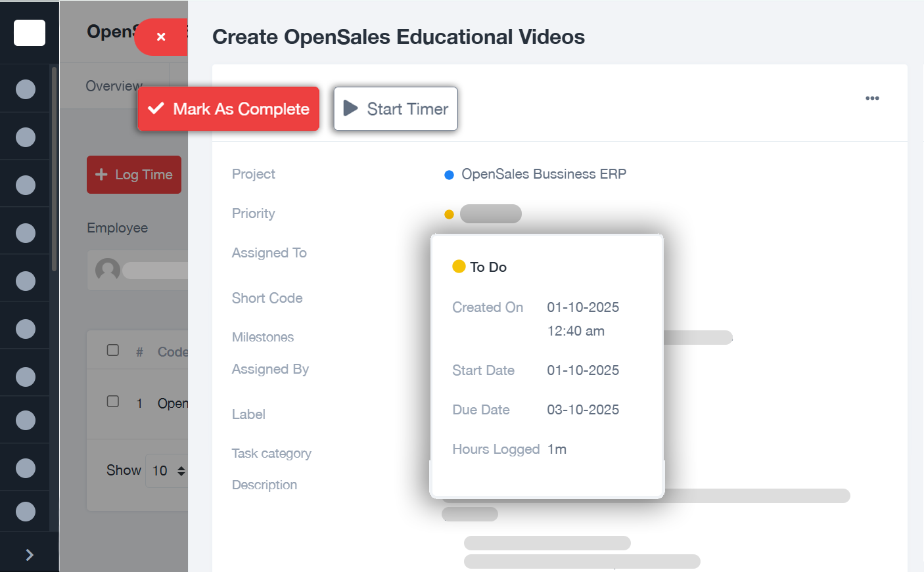
Task: Select the second sidebar navigation icon
Action: pos(25,136)
